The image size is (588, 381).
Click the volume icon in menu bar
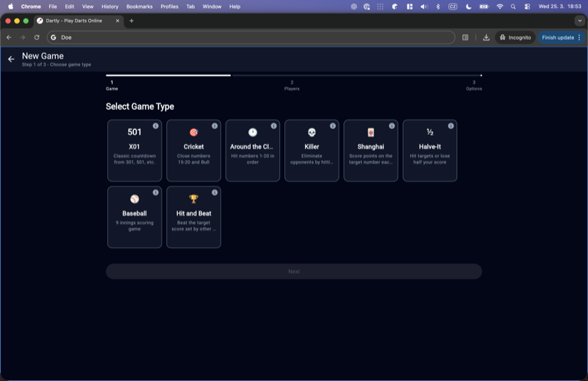pos(424,7)
